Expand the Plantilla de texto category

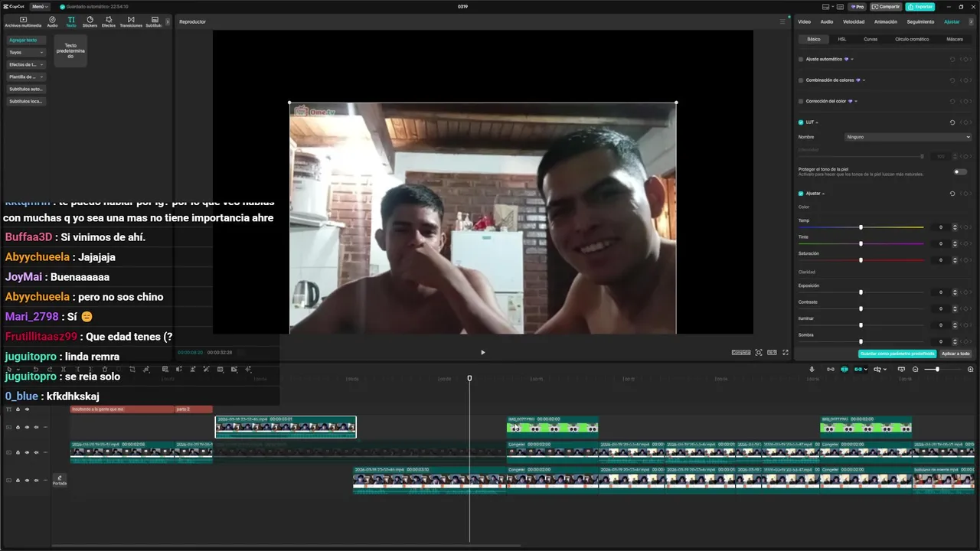(x=26, y=77)
